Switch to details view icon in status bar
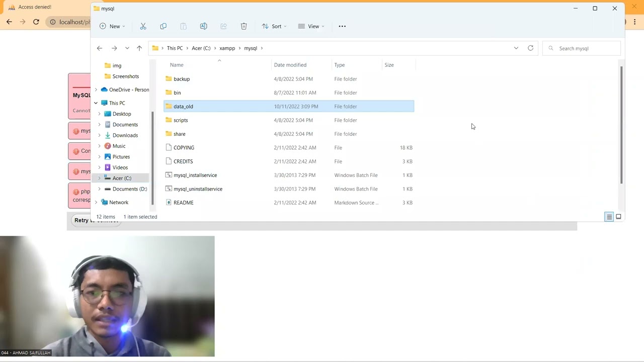Screen dimensions: 644x362 pos(609,217)
